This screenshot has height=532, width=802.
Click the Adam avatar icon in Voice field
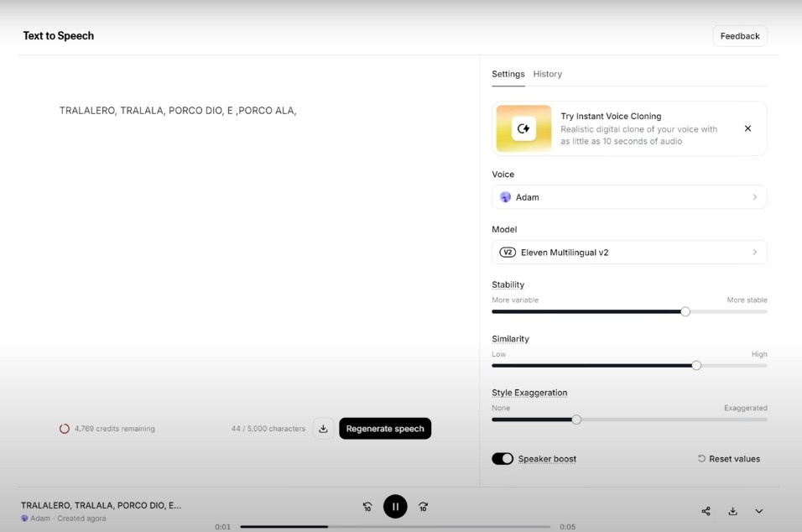505,197
